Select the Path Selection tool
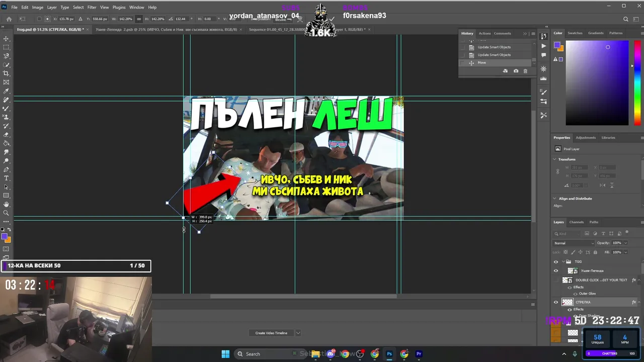The width and height of the screenshot is (644, 362). pyautogui.click(x=6, y=187)
